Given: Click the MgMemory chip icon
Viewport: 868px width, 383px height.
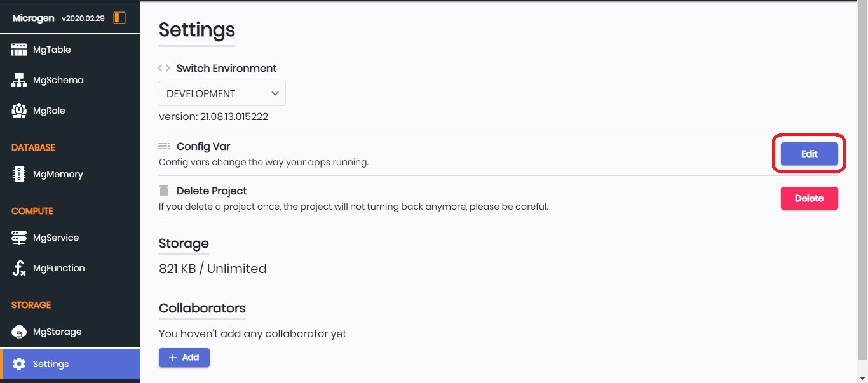Looking at the screenshot, I should click(x=19, y=174).
